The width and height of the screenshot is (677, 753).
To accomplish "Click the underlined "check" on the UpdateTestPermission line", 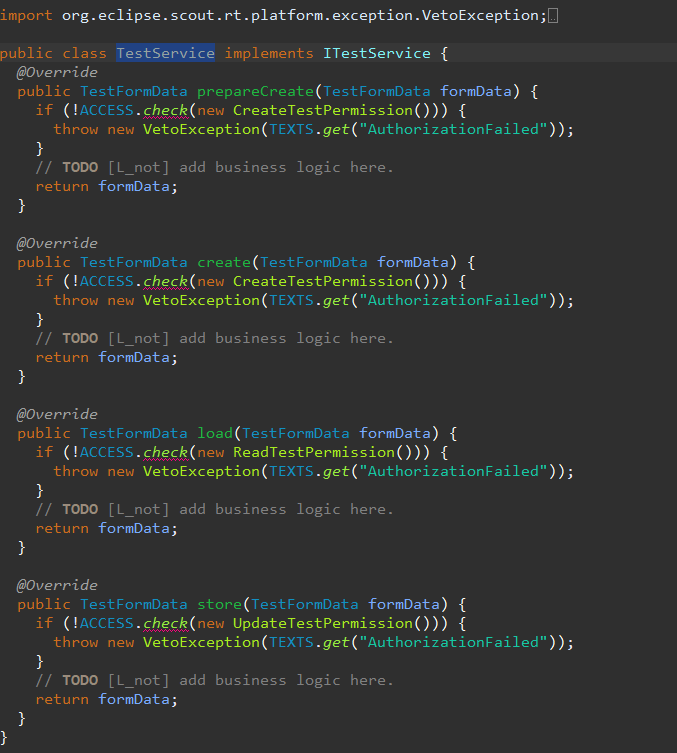I will coord(166,623).
